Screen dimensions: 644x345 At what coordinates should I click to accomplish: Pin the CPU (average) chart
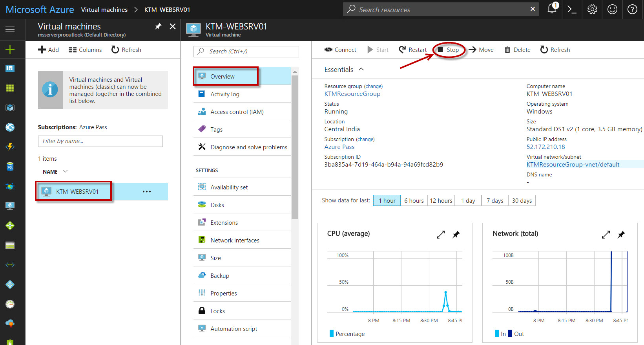click(456, 235)
